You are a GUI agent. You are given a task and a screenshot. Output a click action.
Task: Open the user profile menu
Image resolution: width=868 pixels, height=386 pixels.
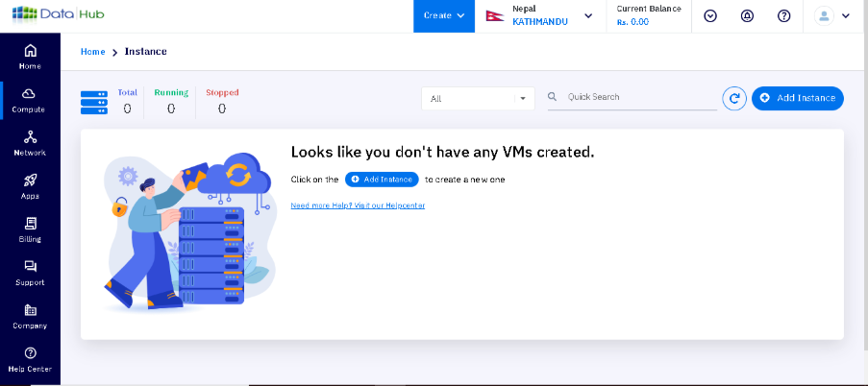tap(832, 15)
